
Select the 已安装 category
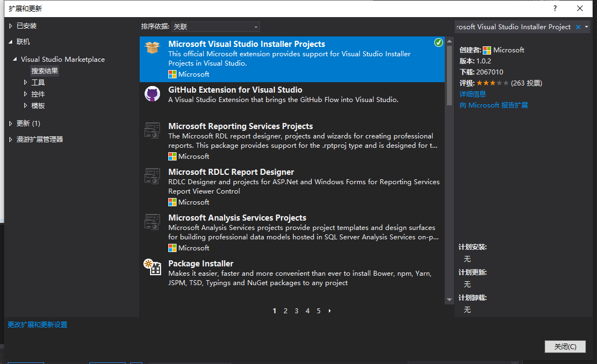26,26
